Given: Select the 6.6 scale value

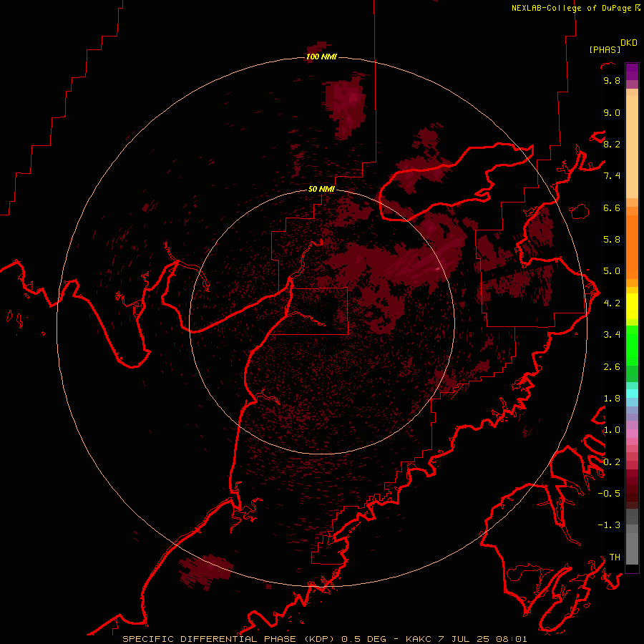Looking at the screenshot, I should [x=612, y=208].
